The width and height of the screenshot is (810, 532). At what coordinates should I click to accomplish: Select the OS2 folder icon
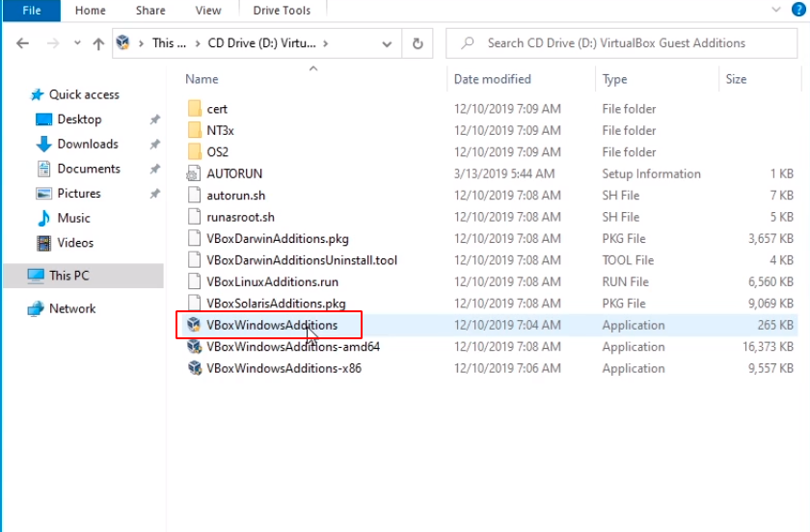tap(194, 152)
